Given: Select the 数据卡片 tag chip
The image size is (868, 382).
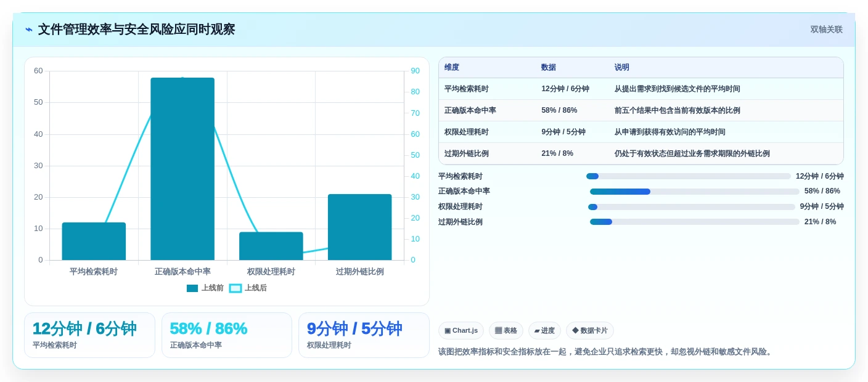Looking at the screenshot, I should click(590, 331).
